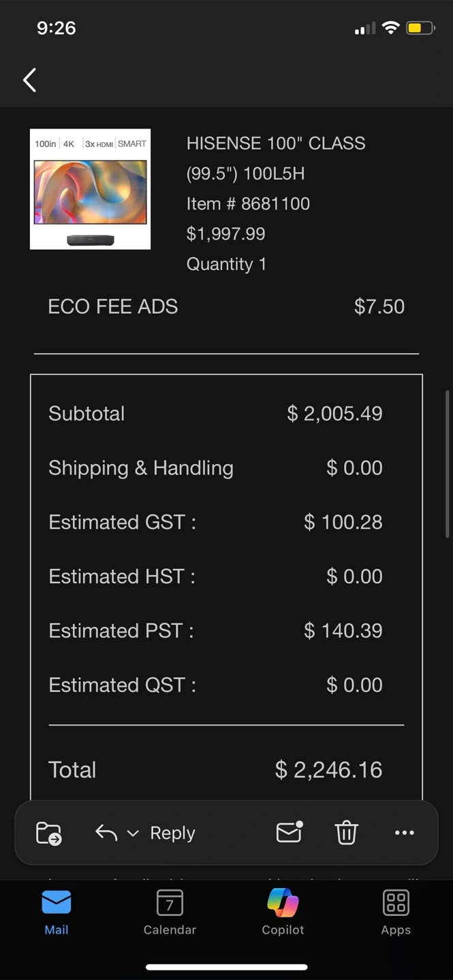Open the more options ellipsis menu

(x=404, y=833)
